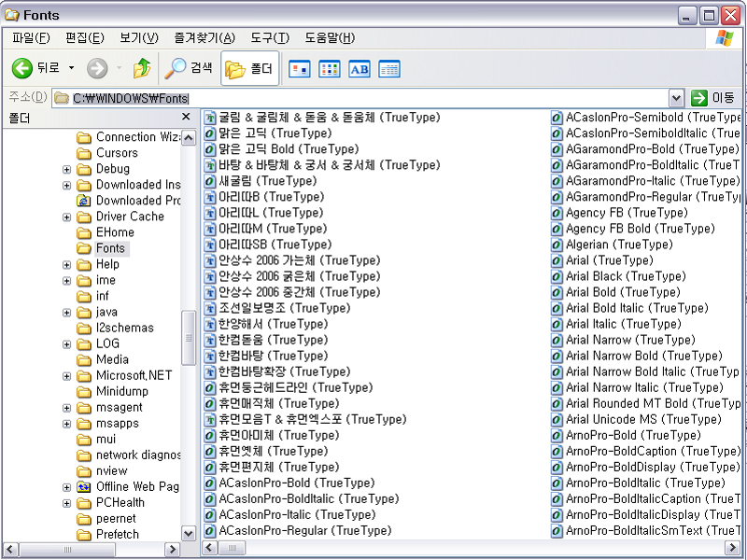The image size is (747, 560).
Task: Click the folder tree horizontal scroll-right arrow
Action: 172,550
